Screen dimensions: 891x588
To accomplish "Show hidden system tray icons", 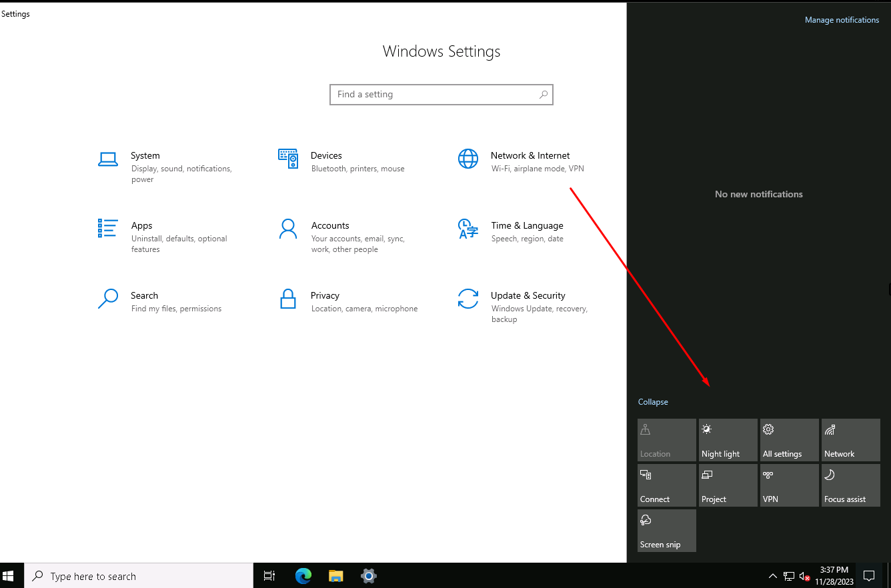I will [772, 576].
